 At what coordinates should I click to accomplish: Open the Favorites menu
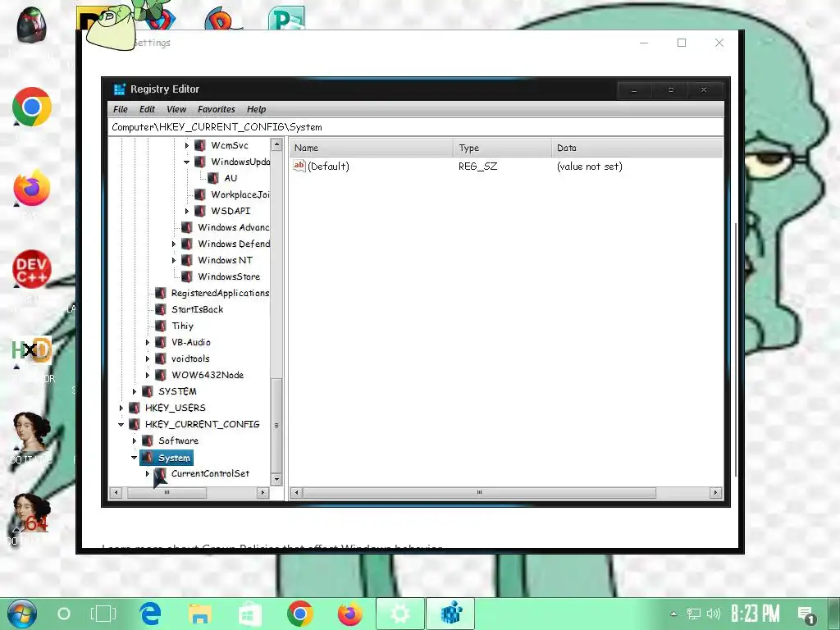(x=217, y=109)
